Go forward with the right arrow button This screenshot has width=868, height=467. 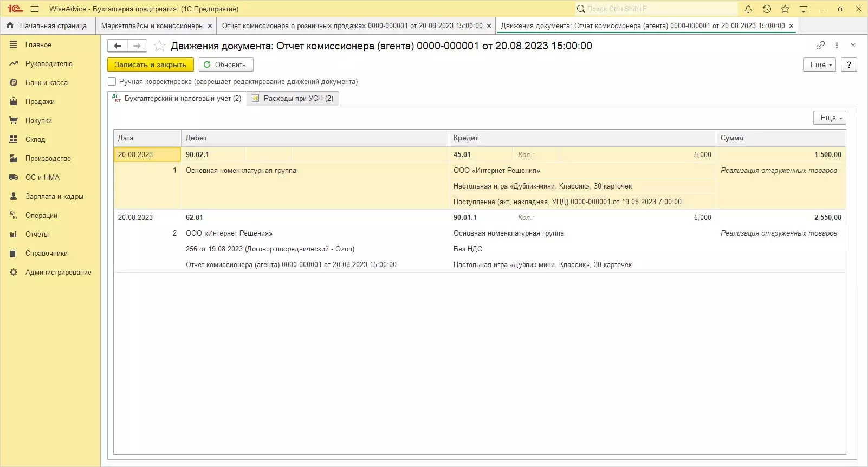137,46
